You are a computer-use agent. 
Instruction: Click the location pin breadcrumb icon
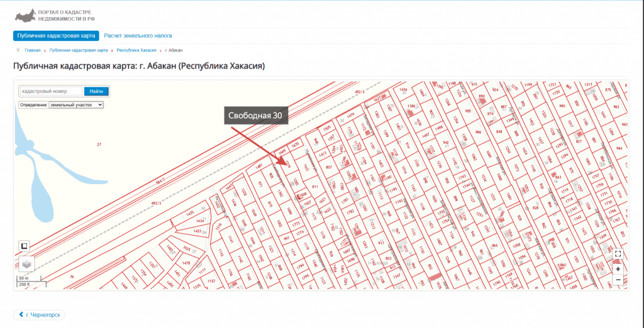(18, 50)
